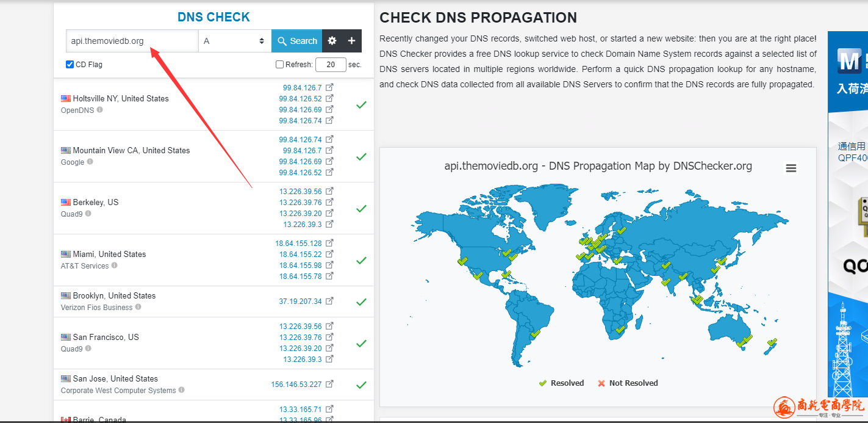Image resolution: width=868 pixels, height=423 pixels.
Task: Click the refresh seconds field showing 20
Action: tap(331, 64)
